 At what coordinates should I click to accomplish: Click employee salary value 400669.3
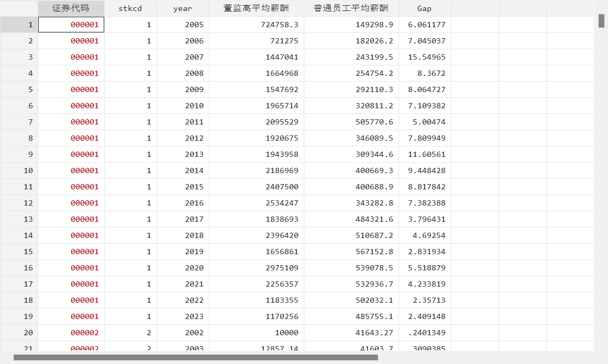click(351, 170)
